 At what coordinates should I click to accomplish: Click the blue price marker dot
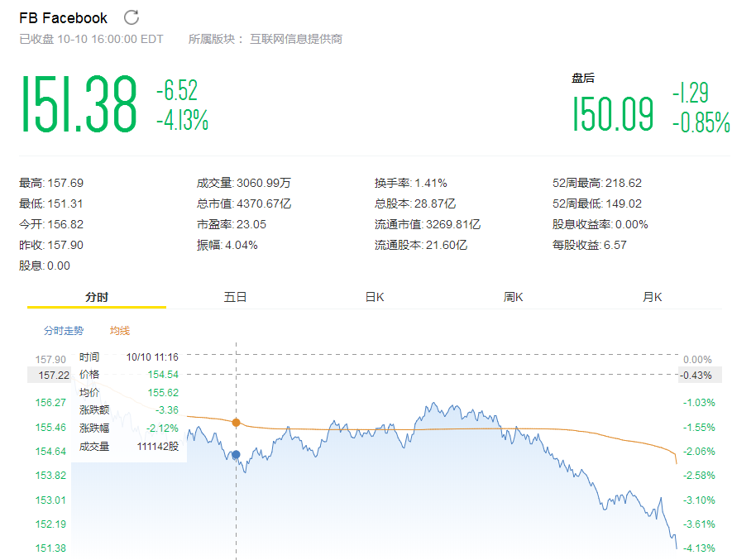(237, 454)
